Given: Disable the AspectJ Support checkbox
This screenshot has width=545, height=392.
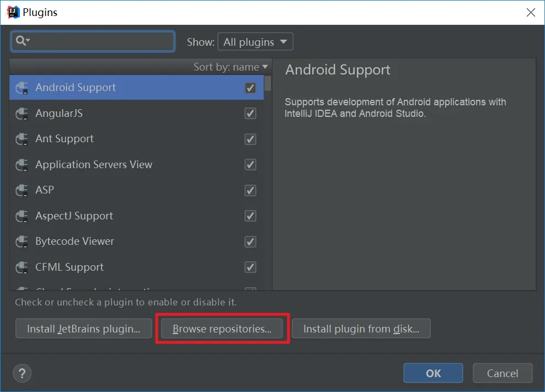Looking at the screenshot, I should click(250, 216).
